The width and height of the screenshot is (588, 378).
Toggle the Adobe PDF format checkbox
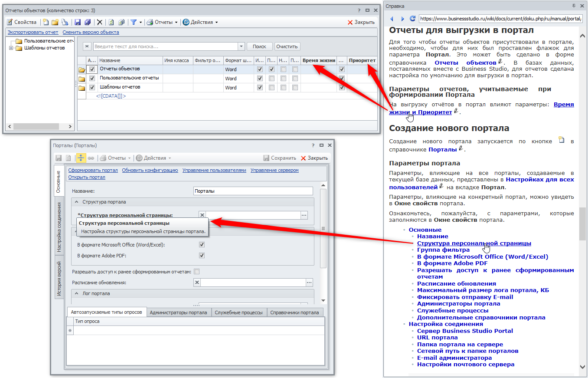click(x=202, y=256)
